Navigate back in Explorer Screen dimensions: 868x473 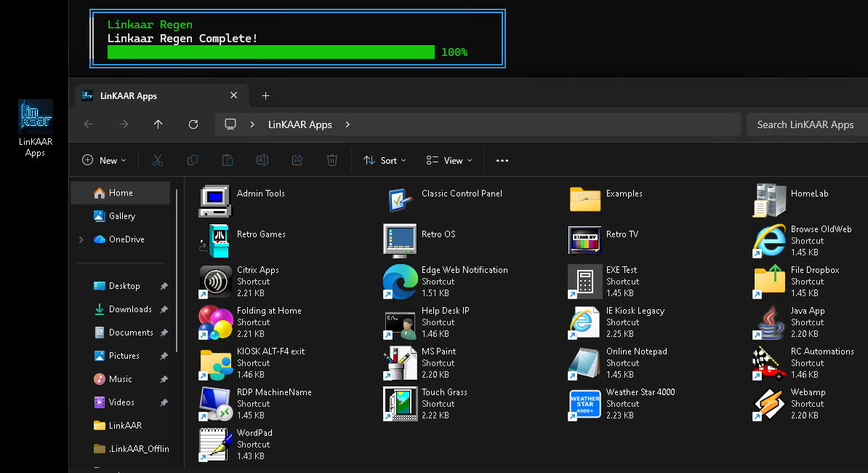(x=89, y=124)
